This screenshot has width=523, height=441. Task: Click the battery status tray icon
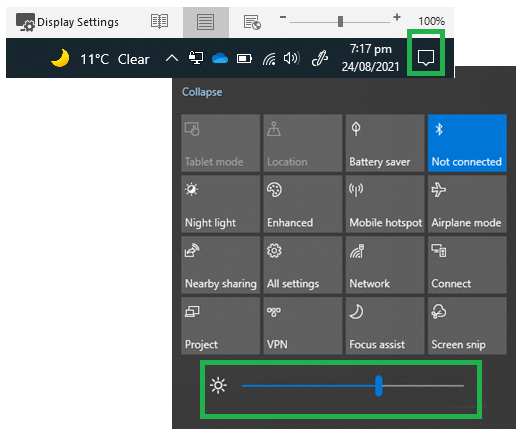[x=244, y=59]
